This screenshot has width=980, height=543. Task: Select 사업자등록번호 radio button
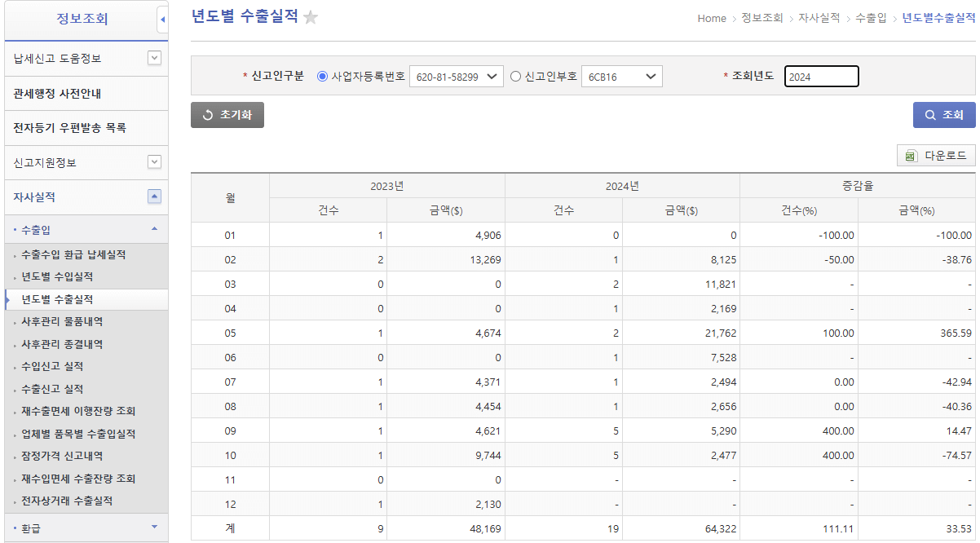(322, 77)
